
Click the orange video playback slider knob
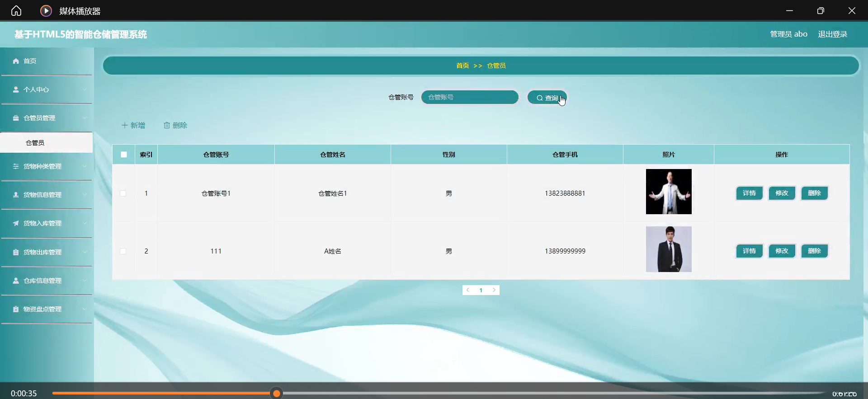click(x=276, y=394)
